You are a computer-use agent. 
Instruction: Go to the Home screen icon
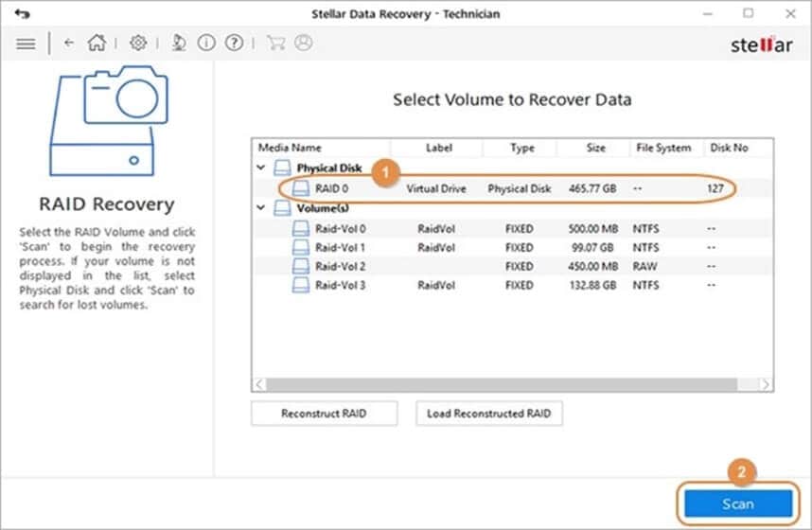point(97,43)
